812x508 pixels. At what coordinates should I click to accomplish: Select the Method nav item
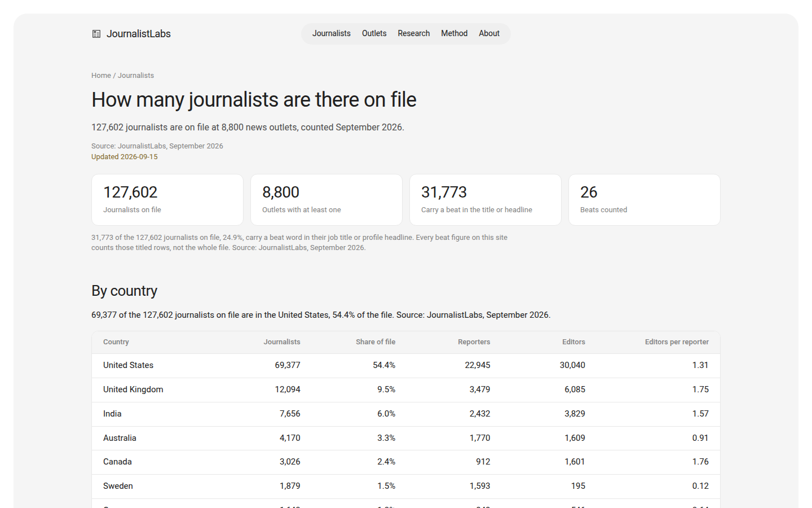pos(454,33)
